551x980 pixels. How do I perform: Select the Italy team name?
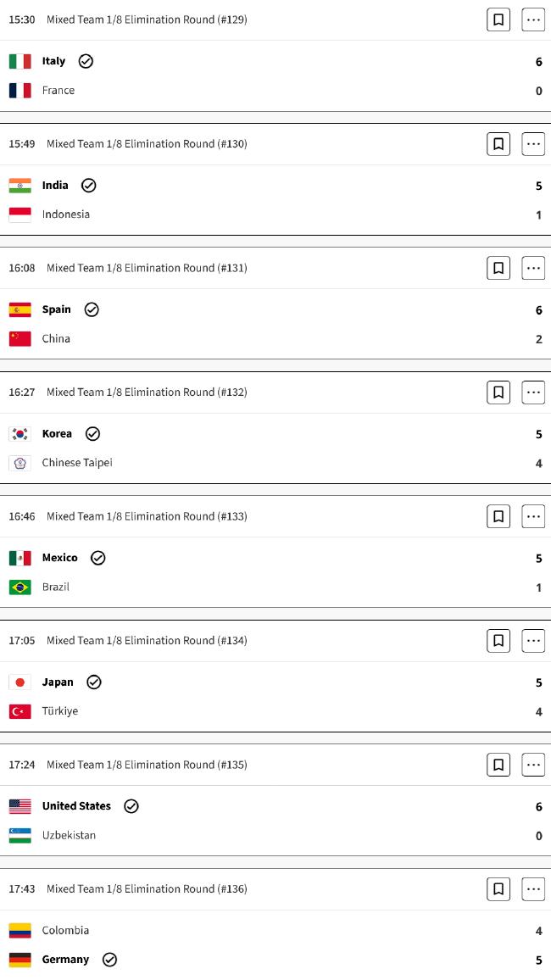point(53,61)
